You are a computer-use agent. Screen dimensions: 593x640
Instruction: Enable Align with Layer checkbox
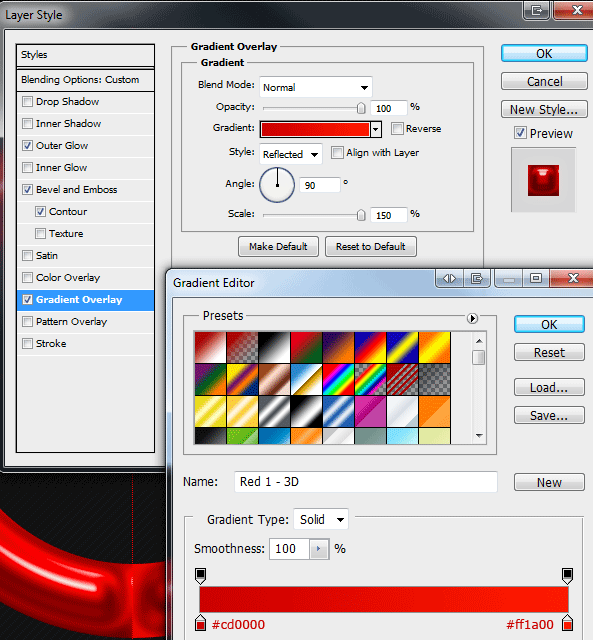[337, 153]
